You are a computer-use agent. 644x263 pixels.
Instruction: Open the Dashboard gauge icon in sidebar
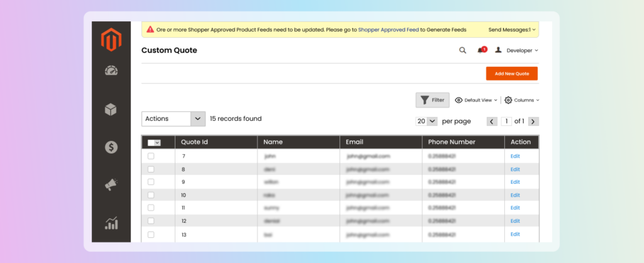[111, 71]
